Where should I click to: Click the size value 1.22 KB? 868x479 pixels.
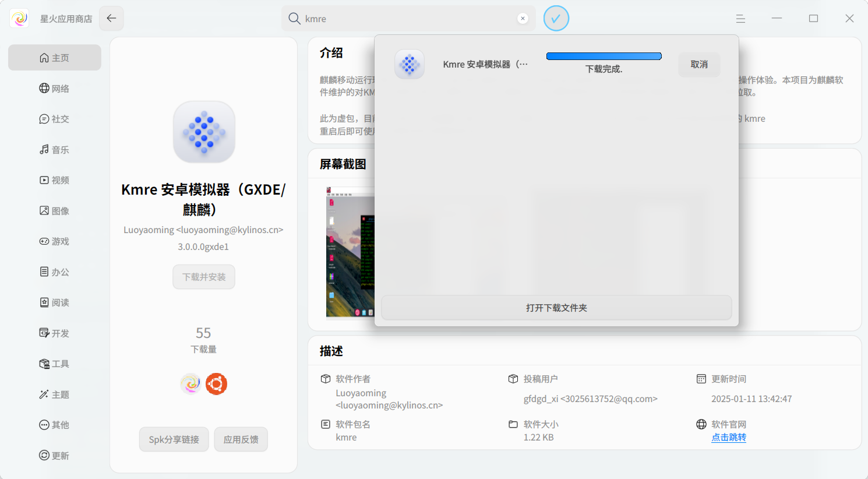point(539,437)
